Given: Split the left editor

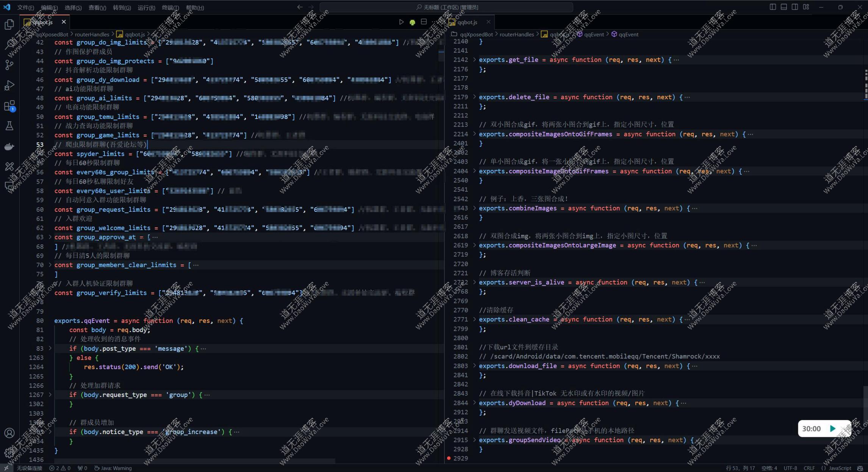Looking at the screenshot, I should tap(424, 22).
